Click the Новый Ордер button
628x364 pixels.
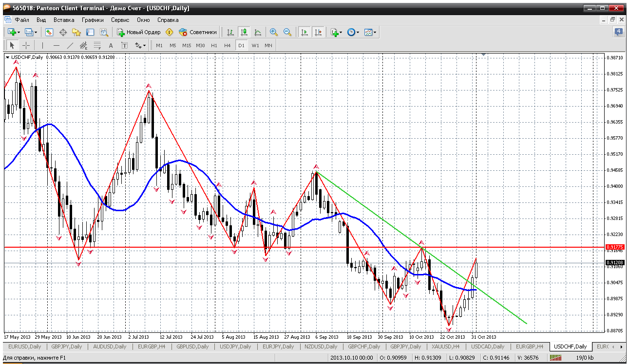139,32
